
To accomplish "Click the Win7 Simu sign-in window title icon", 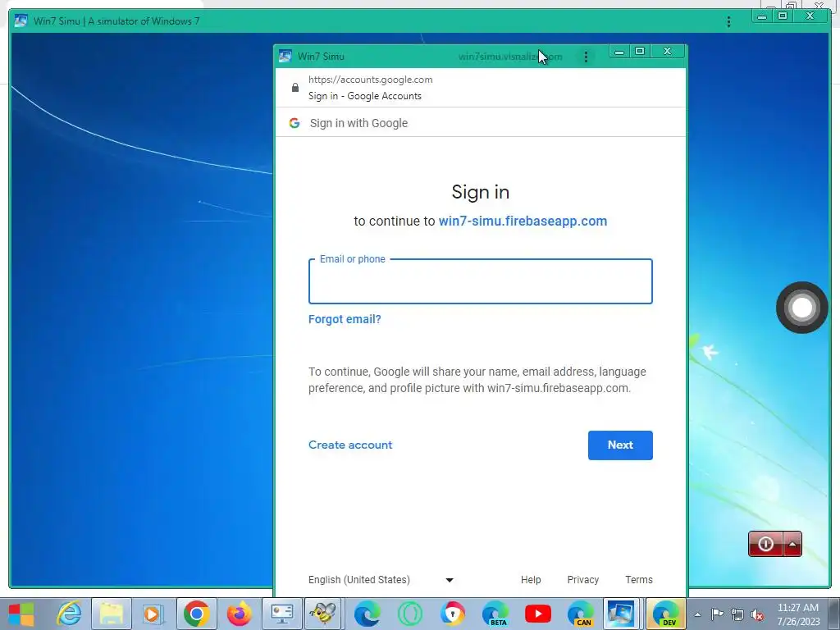I will [x=285, y=57].
